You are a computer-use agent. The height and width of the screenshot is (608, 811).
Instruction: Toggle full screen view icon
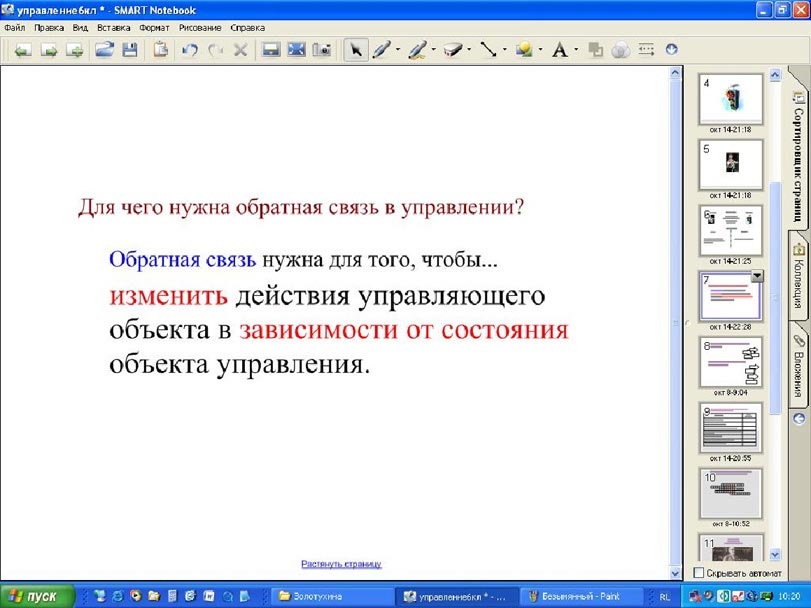tap(295, 49)
